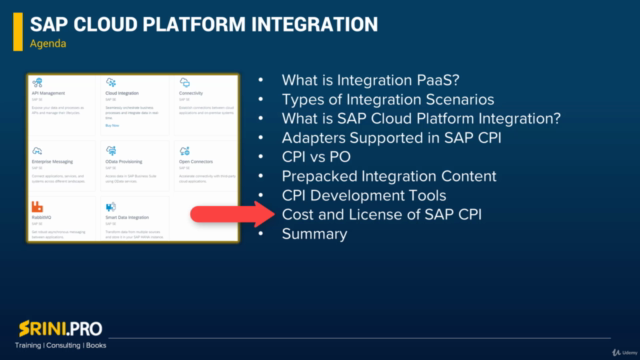Click the SRINI.PRO logo
The width and height of the screenshot is (640, 360).
click(60, 328)
